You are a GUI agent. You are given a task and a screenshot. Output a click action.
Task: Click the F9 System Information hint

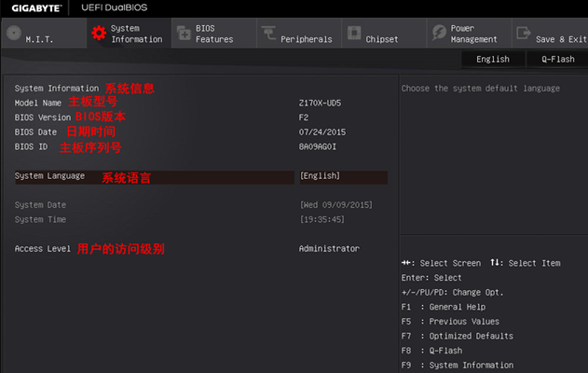(458, 366)
